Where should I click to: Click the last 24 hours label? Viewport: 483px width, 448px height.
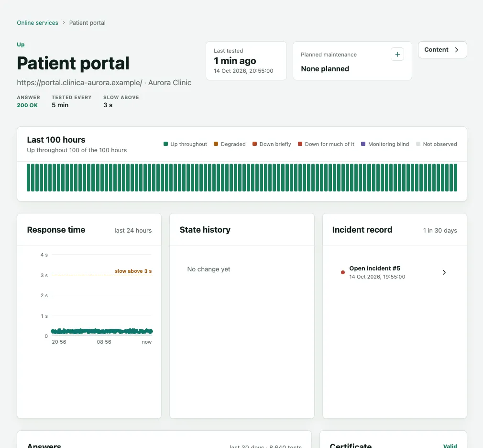[x=133, y=230]
